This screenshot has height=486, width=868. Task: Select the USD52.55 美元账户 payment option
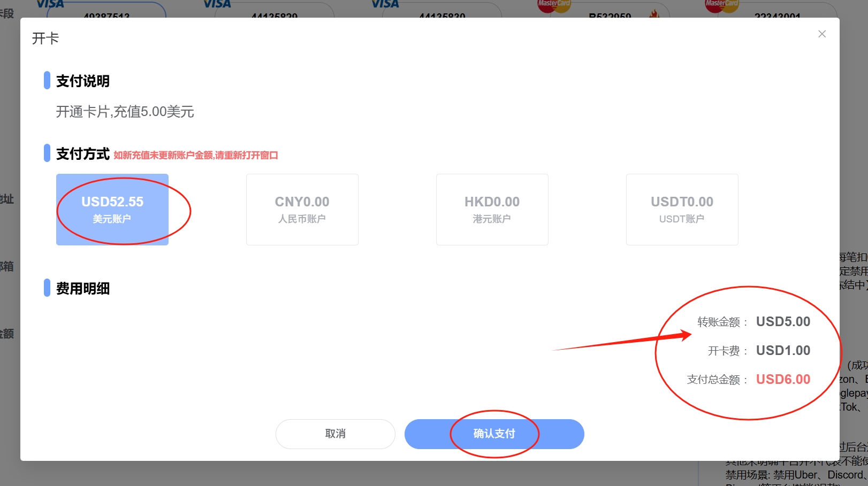(112, 209)
